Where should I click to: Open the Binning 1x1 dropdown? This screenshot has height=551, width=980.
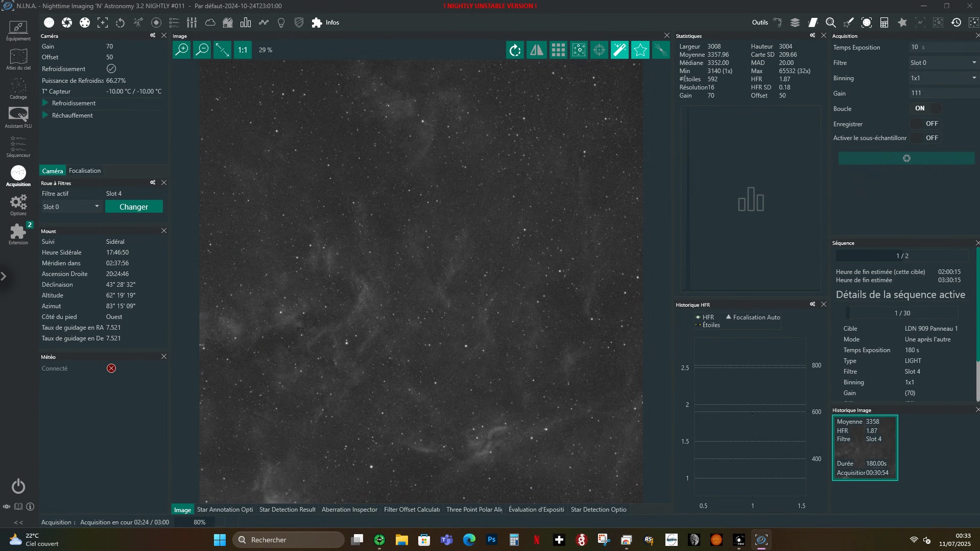point(943,78)
